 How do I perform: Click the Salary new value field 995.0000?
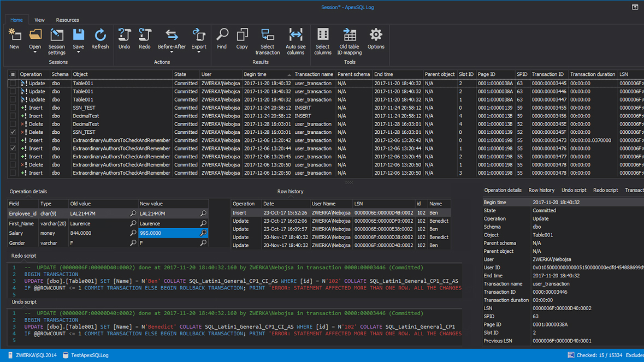(168, 233)
